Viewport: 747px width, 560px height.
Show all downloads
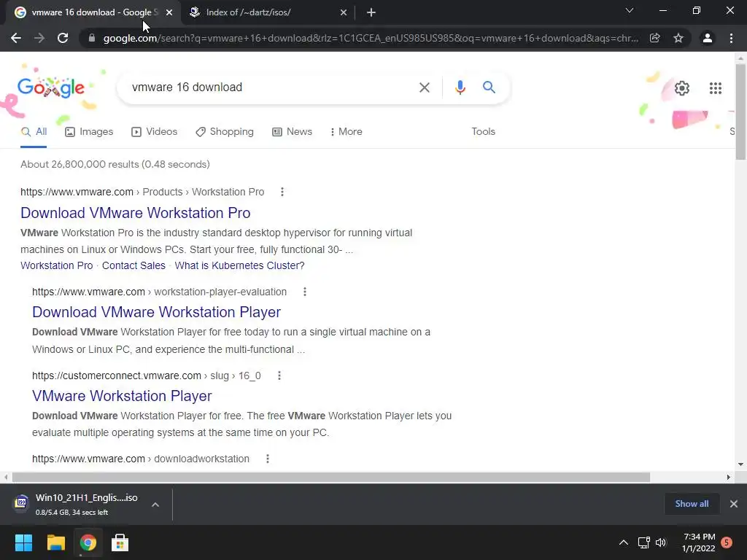692,504
